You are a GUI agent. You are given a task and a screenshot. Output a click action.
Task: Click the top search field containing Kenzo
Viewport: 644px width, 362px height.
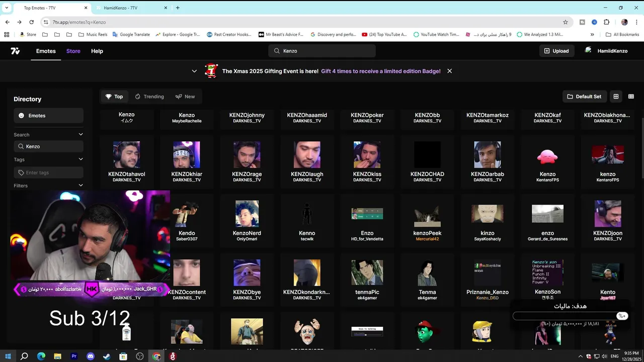click(322, 51)
